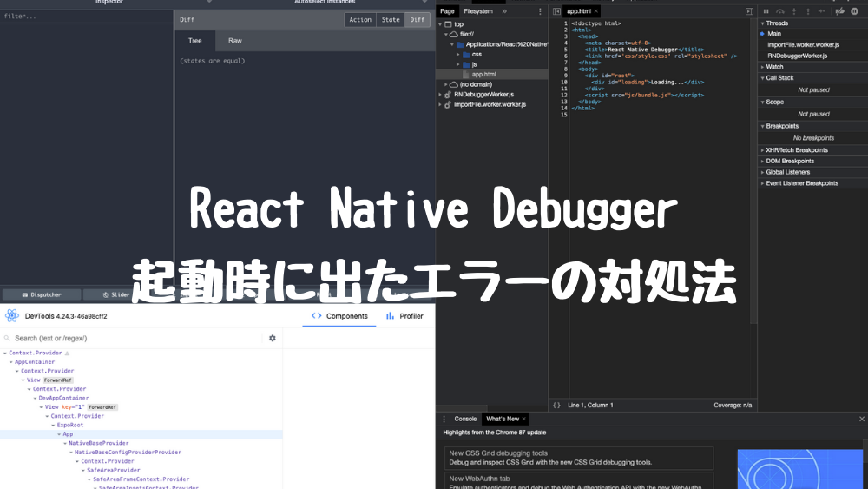Collapse the App component node arrow
Screen dimensions: 868x489
point(59,434)
